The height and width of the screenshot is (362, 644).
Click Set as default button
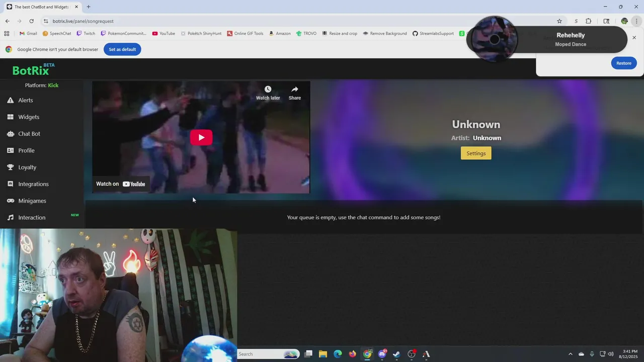(122, 49)
